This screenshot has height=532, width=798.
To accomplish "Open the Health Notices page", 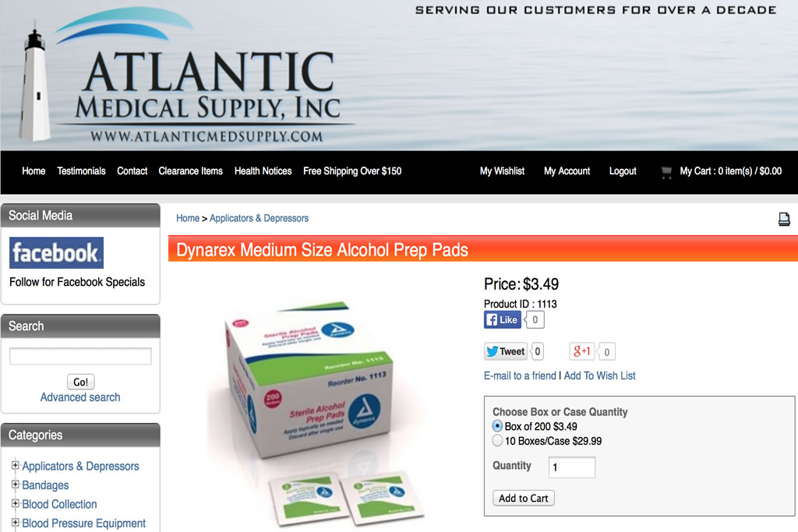I will click(x=263, y=171).
